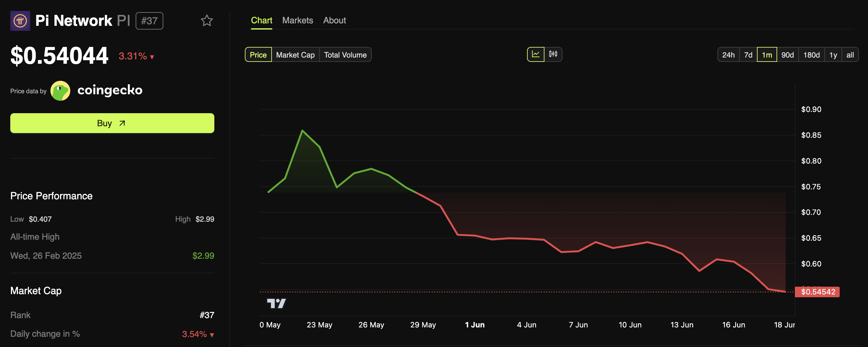The height and width of the screenshot is (347, 868).
Task: Click the coingecko text link
Action: 110,90
